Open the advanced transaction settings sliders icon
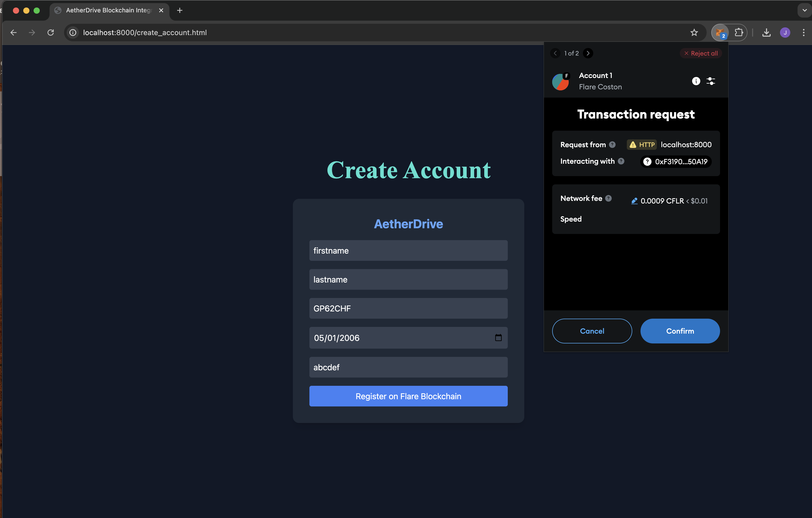812x518 pixels. tap(711, 81)
